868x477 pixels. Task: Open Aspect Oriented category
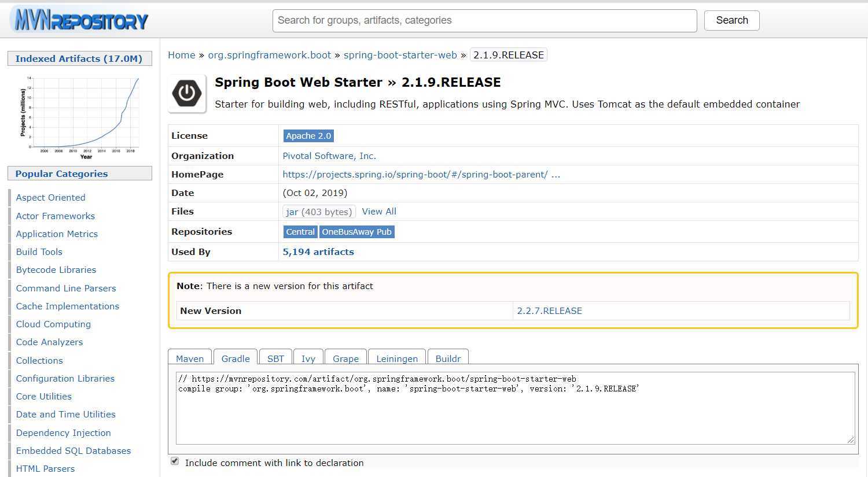tap(51, 198)
